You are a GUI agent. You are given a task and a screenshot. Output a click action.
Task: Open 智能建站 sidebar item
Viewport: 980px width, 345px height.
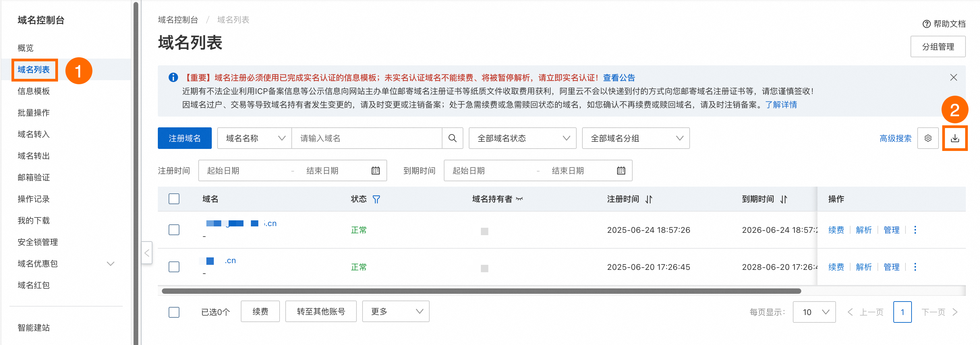click(33, 327)
